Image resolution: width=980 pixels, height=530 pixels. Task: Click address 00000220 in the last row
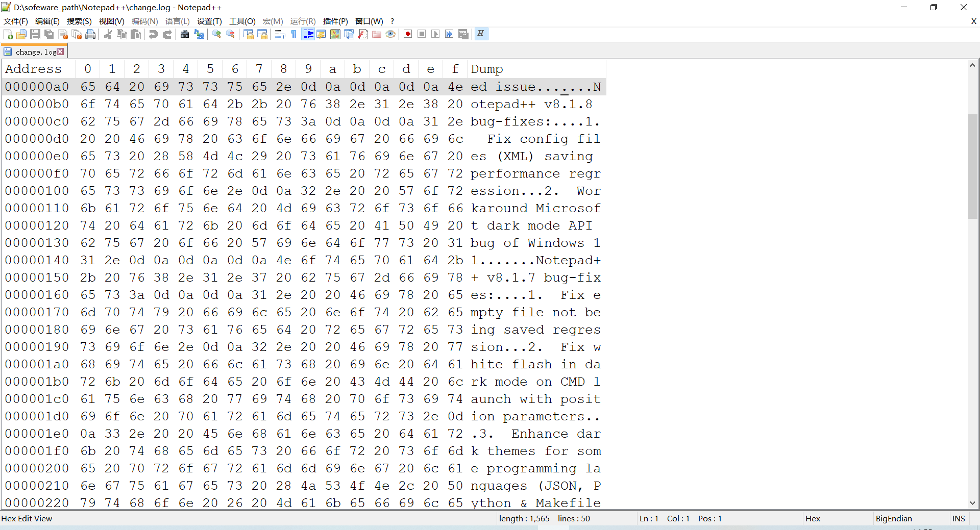click(x=37, y=503)
